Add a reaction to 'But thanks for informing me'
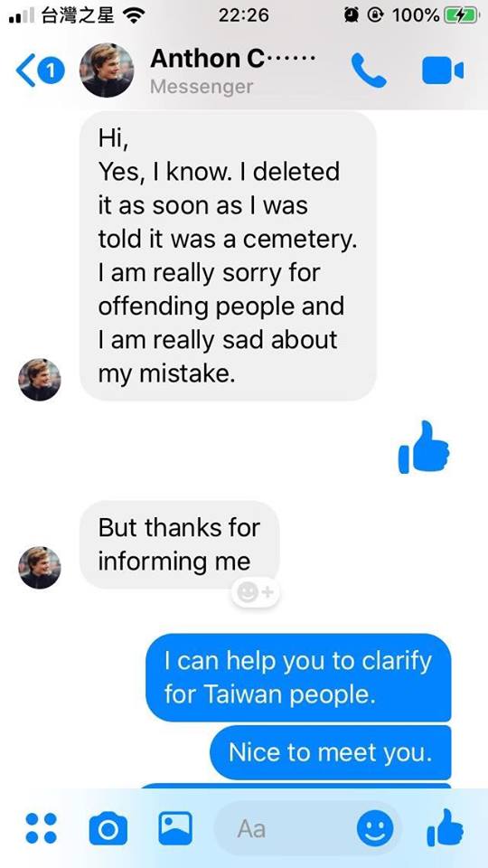 [255, 593]
